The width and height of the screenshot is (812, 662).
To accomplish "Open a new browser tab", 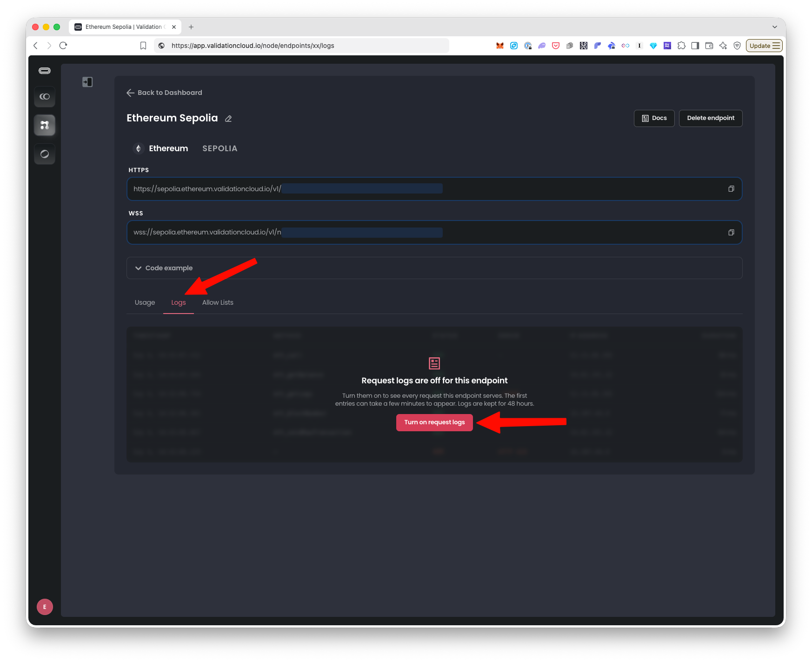I will click(191, 27).
